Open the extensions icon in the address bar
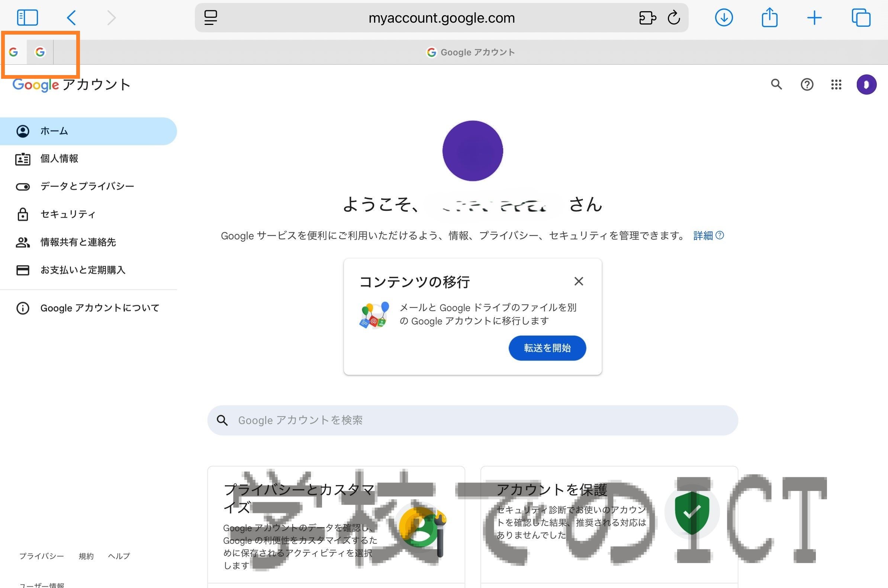The width and height of the screenshot is (888, 588). 647,17
